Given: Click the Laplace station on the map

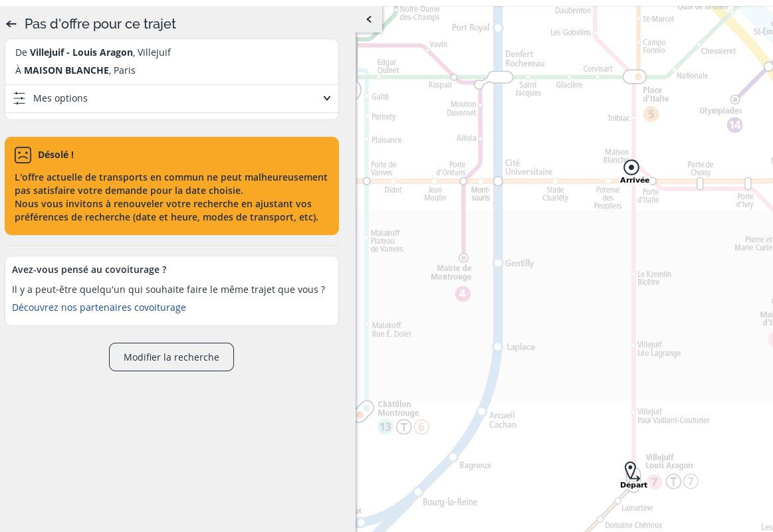Looking at the screenshot, I should coord(498,347).
